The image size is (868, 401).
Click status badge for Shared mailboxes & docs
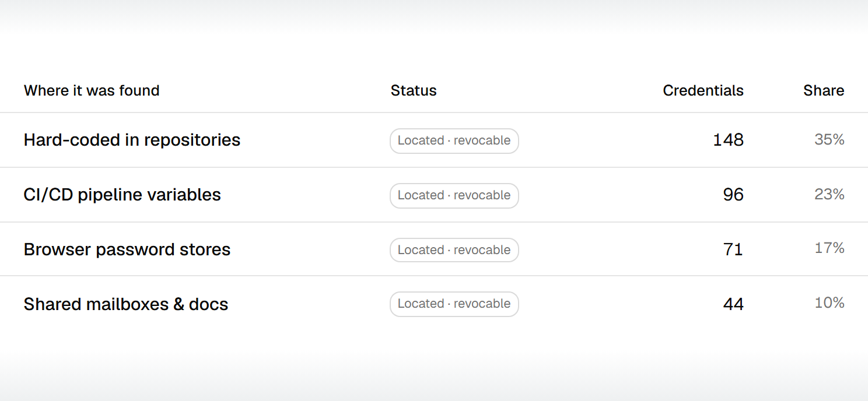pos(454,304)
